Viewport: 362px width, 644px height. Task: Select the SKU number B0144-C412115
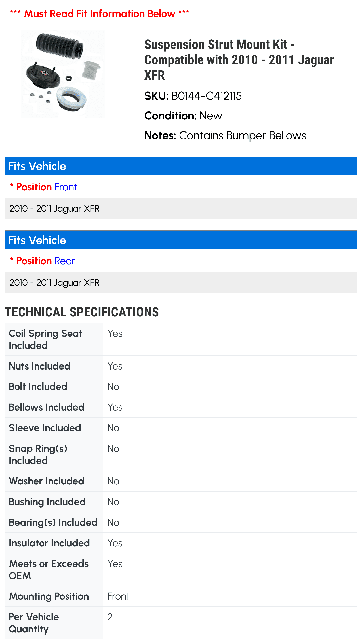(207, 96)
